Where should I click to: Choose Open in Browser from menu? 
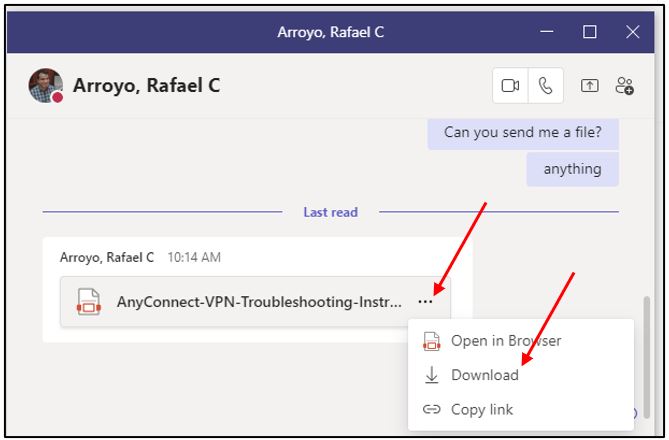pos(506,341)
